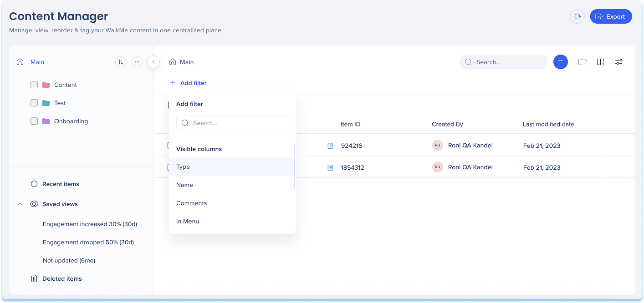This screenshot has height=303, width=644.
Task: Open the Main folder in the sidebar
Action: tap(37, 62)
